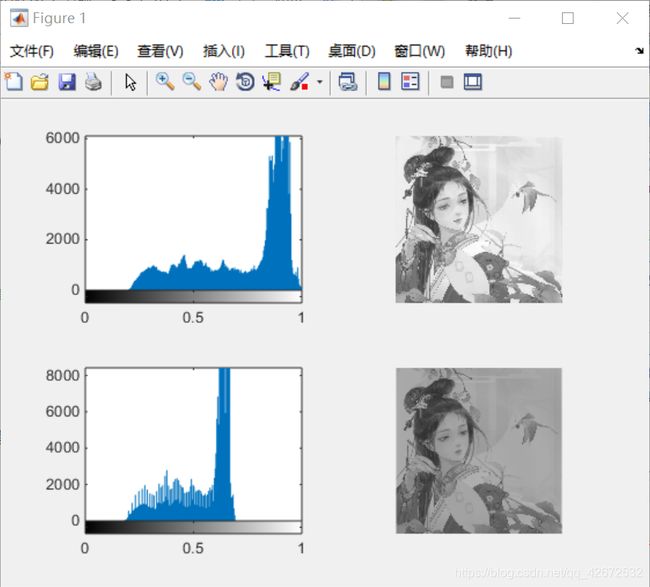
Task: Click the Hide Plot Tools icon
Action: (x=446, y=82)
